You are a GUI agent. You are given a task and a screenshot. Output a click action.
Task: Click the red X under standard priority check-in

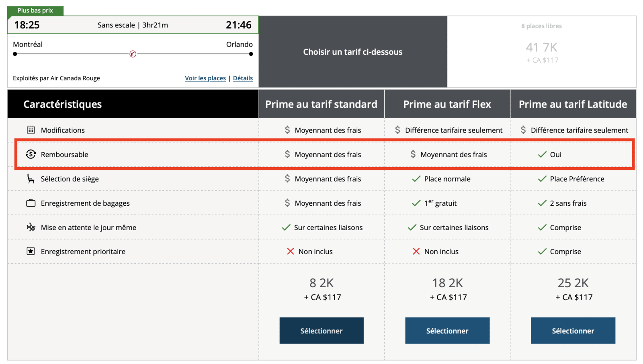pyautogui.click(x=290, y=252)
